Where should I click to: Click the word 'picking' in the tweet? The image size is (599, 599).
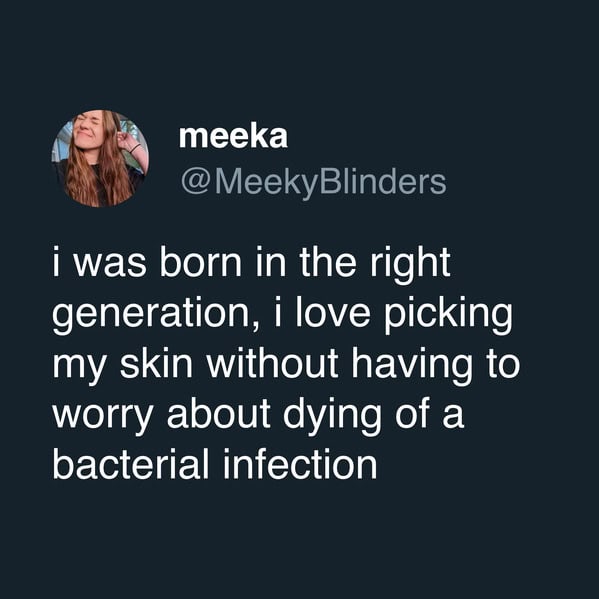click(448, 315)
